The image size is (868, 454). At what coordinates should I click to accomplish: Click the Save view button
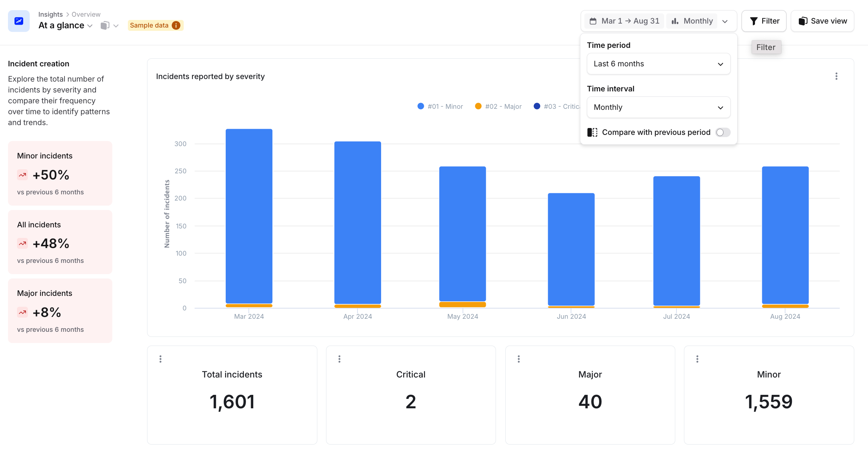[x=822, y=21]
